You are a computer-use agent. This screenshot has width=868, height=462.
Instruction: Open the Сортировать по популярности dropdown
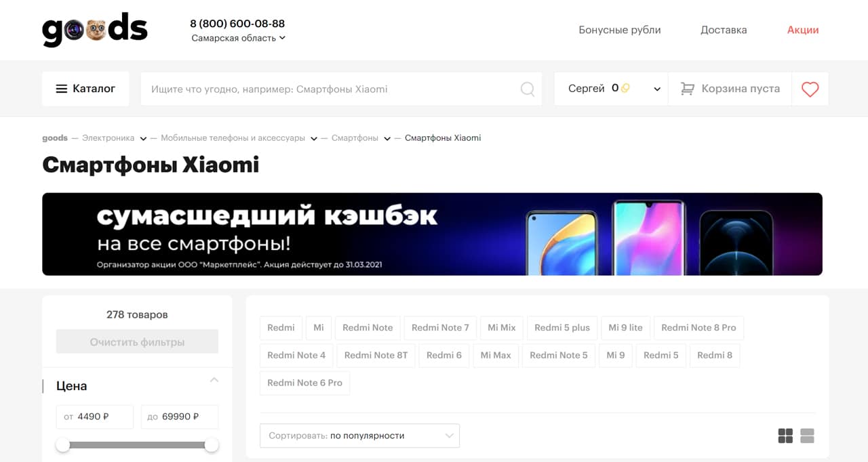(359, 436)
